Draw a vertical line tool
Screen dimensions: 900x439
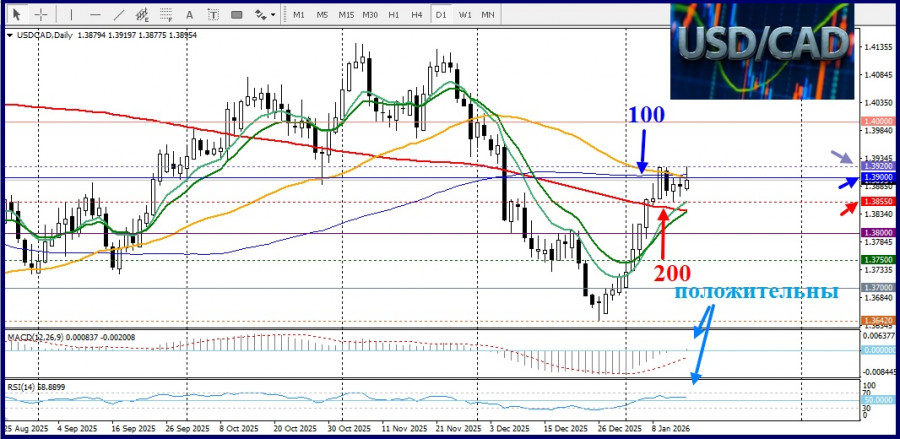coord(70,15)
